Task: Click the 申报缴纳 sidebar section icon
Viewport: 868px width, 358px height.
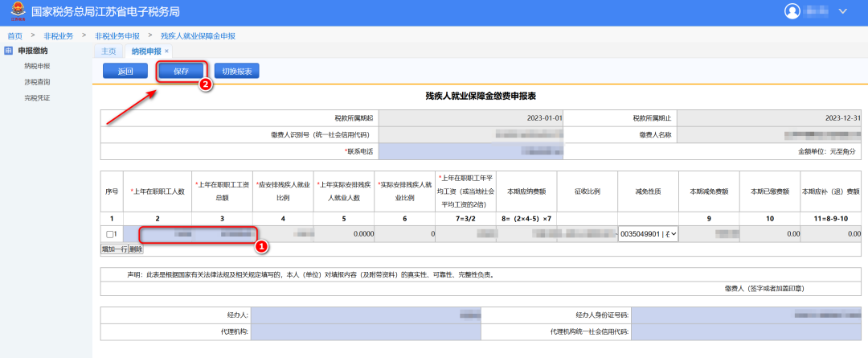Action: [8, 51]
